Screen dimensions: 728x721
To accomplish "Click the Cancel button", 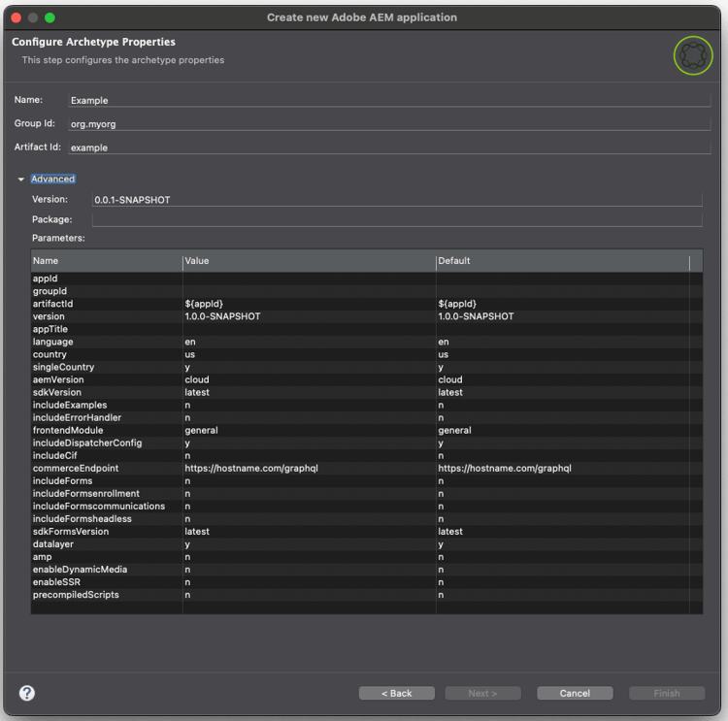I will [x=575, y=693].
